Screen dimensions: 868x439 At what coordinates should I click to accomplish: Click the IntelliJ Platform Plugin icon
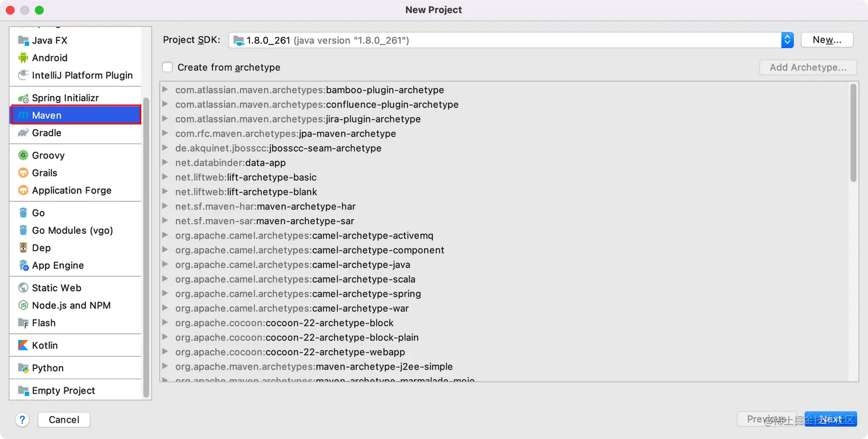click(x=23, y=75)
